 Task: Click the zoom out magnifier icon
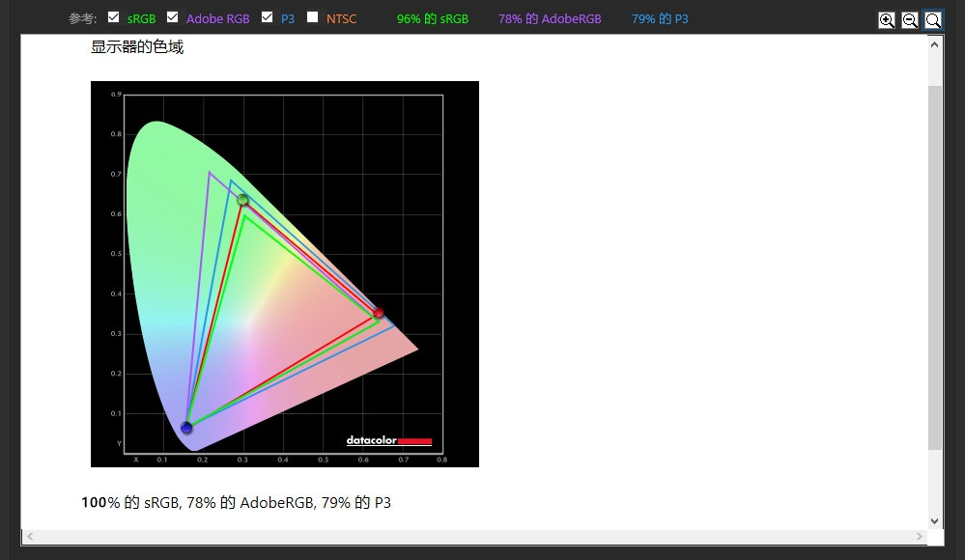[x=910, y=20]
